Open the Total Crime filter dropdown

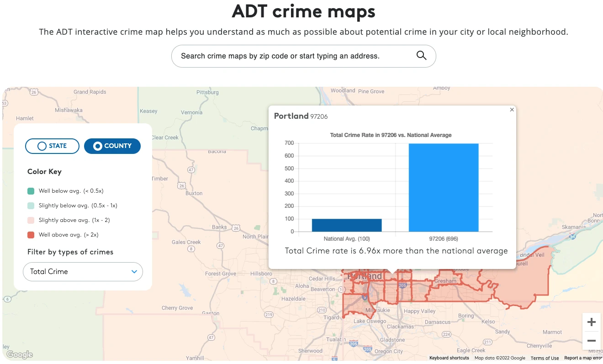coord(83,271)
